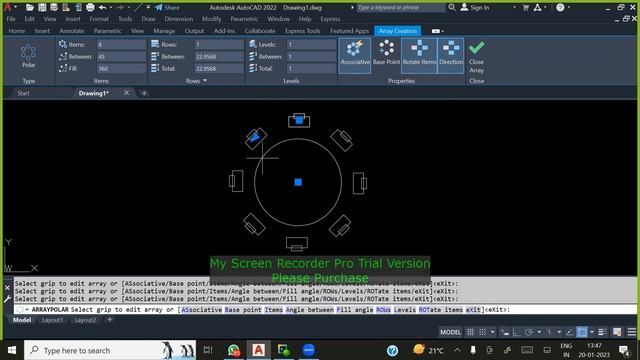The height and width of the screenshot is (360, 640).
Task: Open the Modify menu
Action: [211, 19]
